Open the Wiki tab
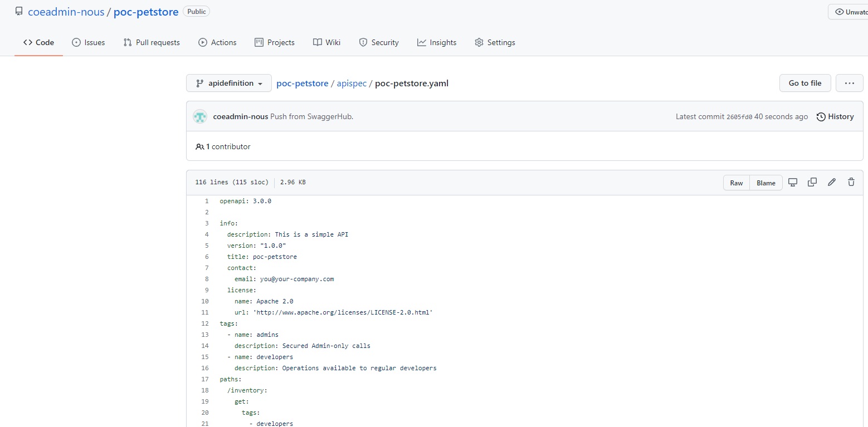 pos(326,42)
